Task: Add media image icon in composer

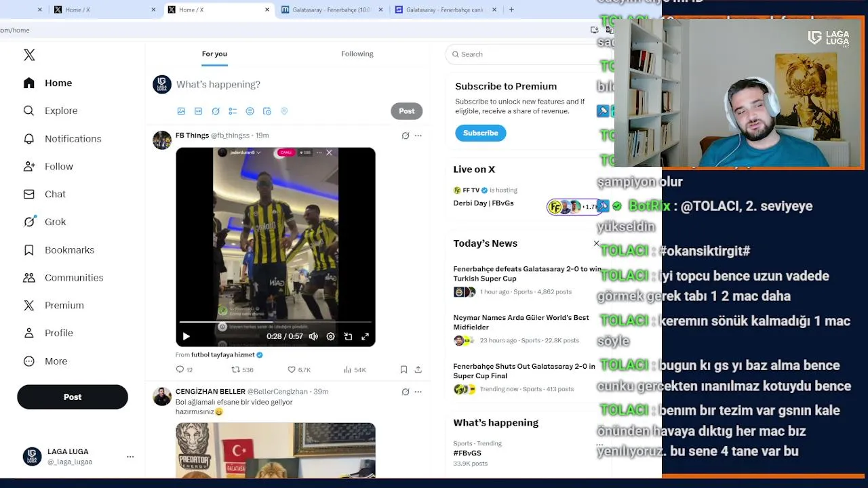Action: point(181,111)
